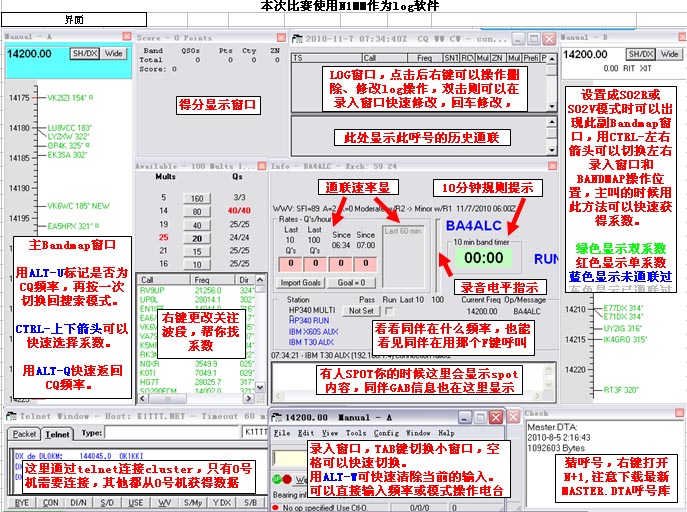Click the Y DX telnet button
Image resolution: width=687 pixels, height=512 pixels.
(222, 503)
